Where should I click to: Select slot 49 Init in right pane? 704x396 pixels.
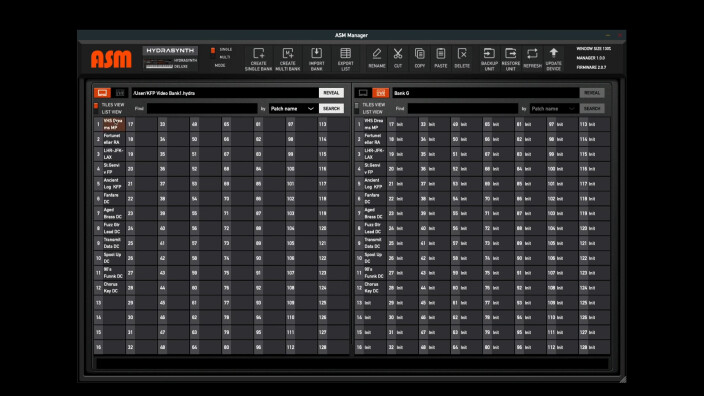pos(466,124)
